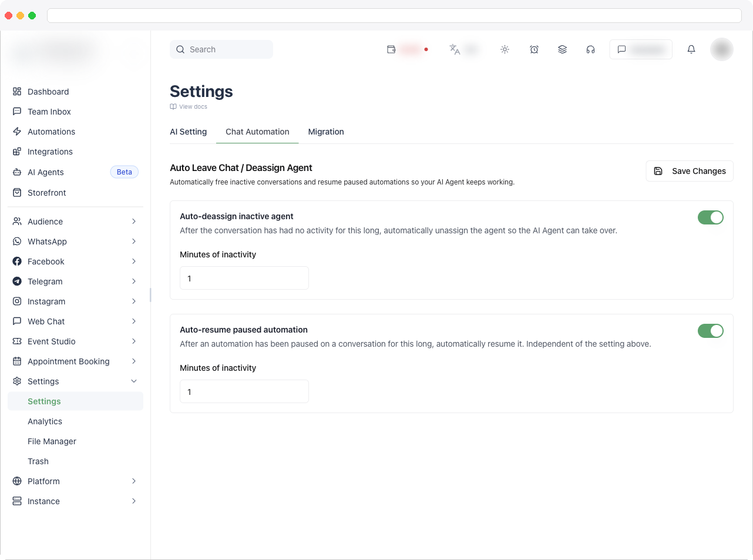Image resolution: width=753 pixels, height=560 pixels.
Task: Click the layers stack icon
Action: coord(562,49)
